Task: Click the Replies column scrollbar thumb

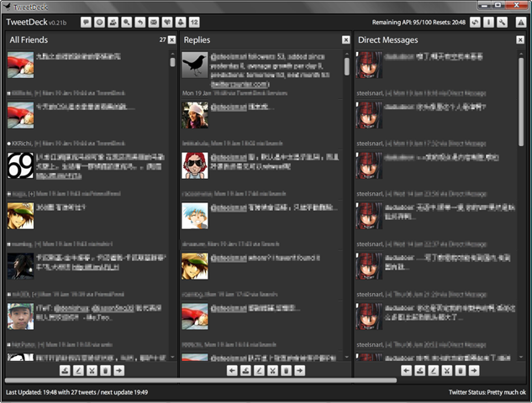Action: click(347, 66)
